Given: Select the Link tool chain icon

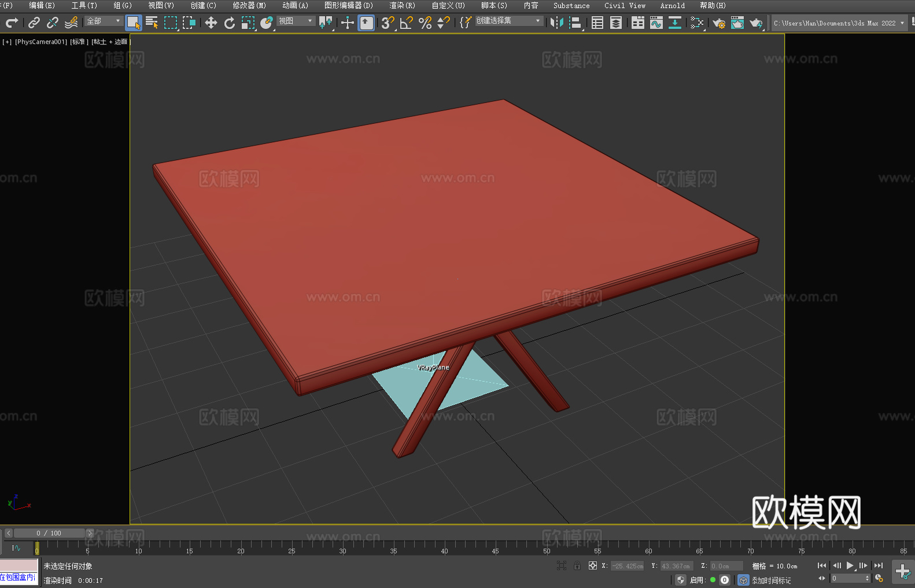Looking at the screenshot, I should click(x=34, y=23).
